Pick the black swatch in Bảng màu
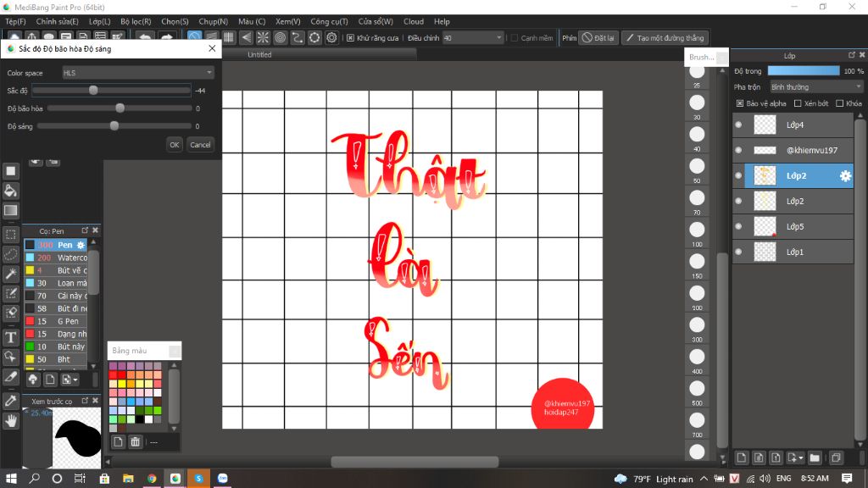 pyautogui.click(x=140, y=419)
